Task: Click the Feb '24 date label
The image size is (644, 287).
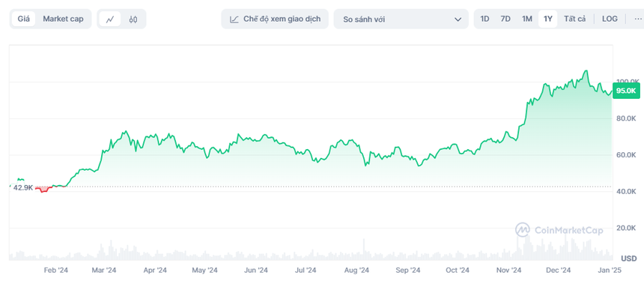Action: (56, 271)
